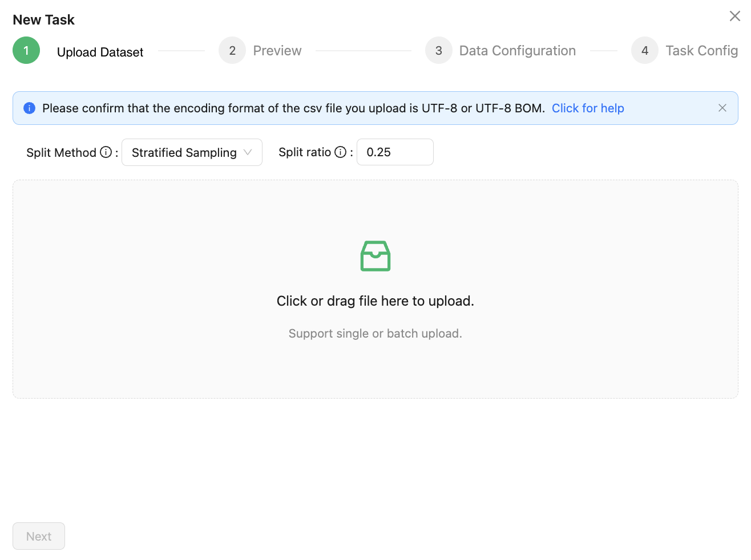
Task: Expand Split Method dropdown arrow
Action: pyautogui.click(x=248, y=152)
